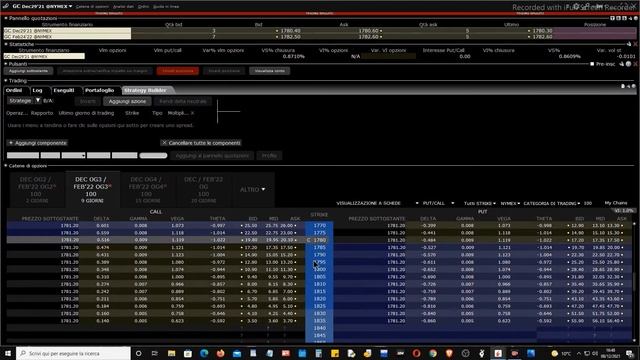Click the red cancel orders button
The height and width of the screenshot is (360, 640).
coord(178,71)
